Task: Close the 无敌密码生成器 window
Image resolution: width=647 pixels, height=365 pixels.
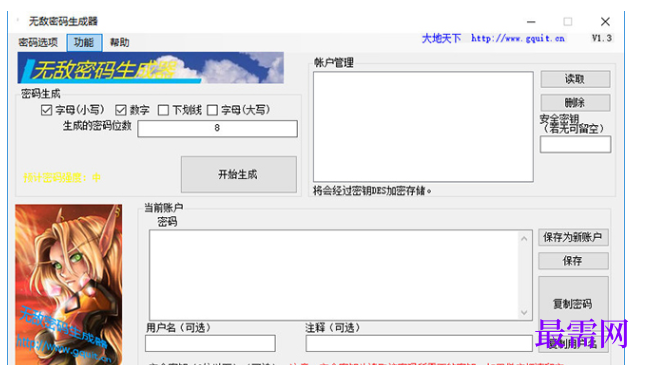Action: pos(605,21)
